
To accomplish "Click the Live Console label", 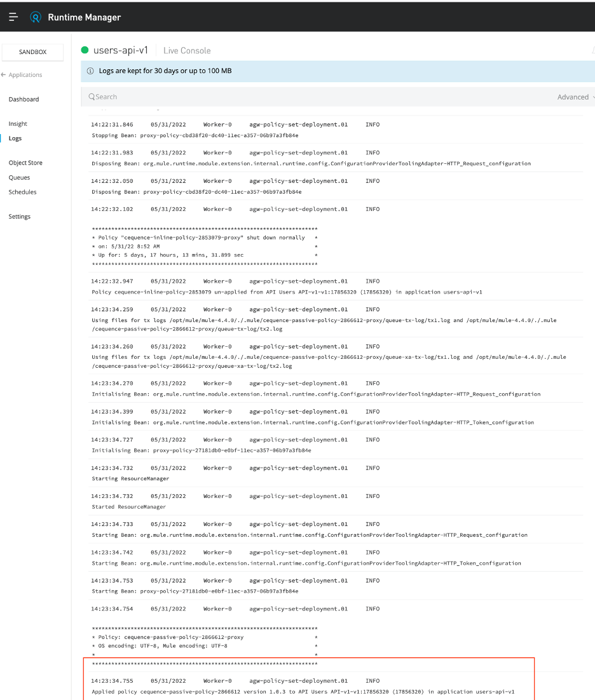I will (187, 51).
